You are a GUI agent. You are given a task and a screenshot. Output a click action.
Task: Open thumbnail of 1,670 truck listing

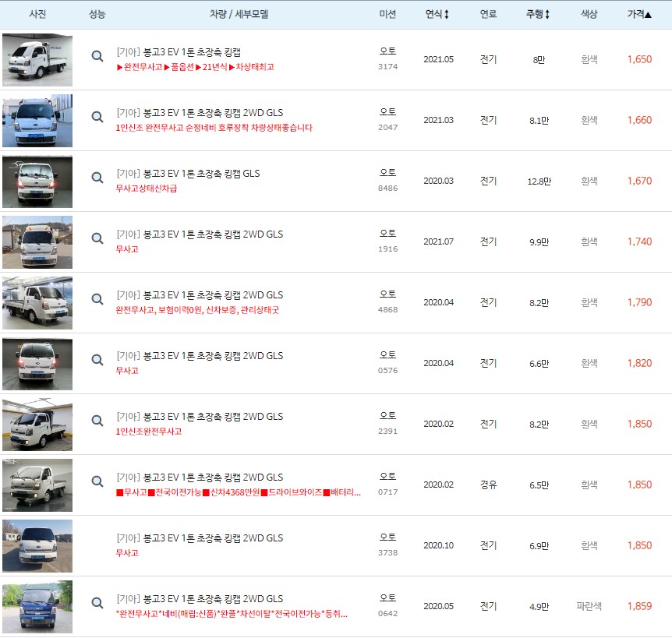[37, 182]
